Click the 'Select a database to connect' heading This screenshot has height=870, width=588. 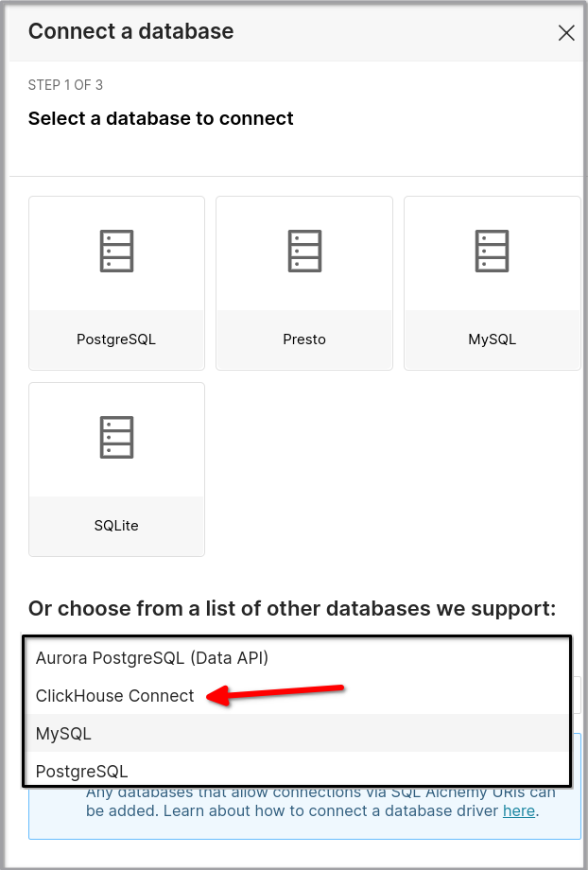click(x=161, y=118)
